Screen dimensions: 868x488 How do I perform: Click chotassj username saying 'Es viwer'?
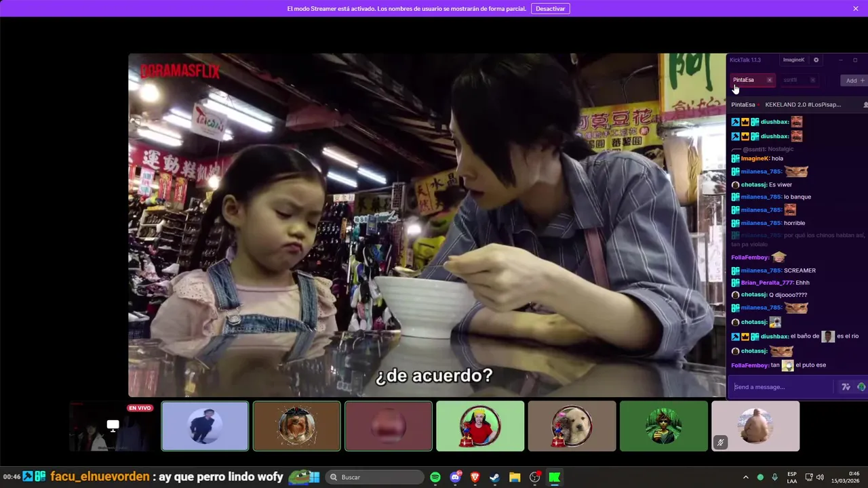click(x=753, y=184)
